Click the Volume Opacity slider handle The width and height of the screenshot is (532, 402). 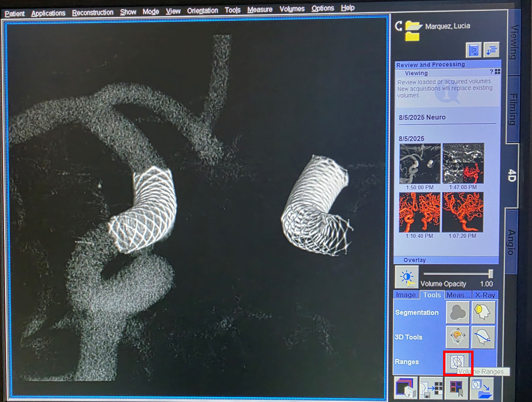click(x=490, y=274)
